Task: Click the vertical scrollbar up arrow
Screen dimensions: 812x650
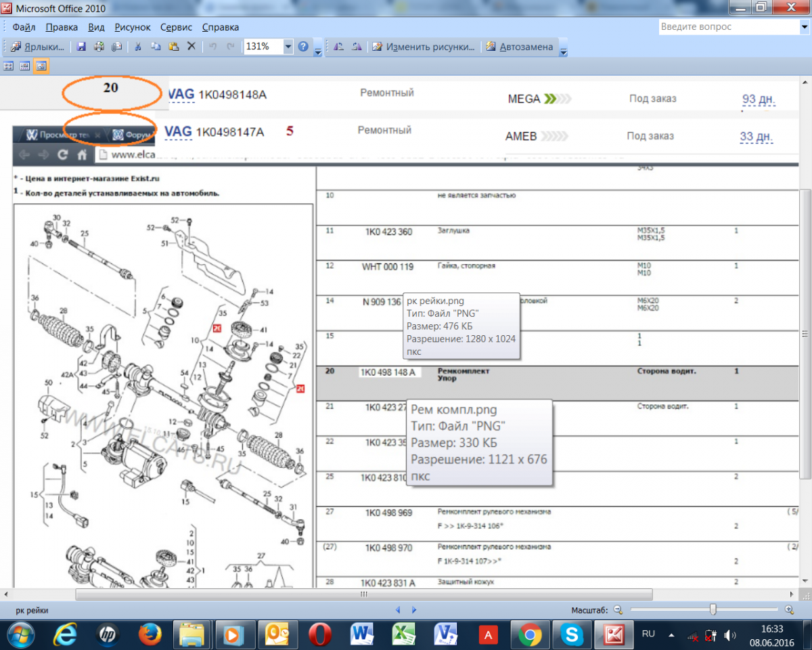Action: 805,83
